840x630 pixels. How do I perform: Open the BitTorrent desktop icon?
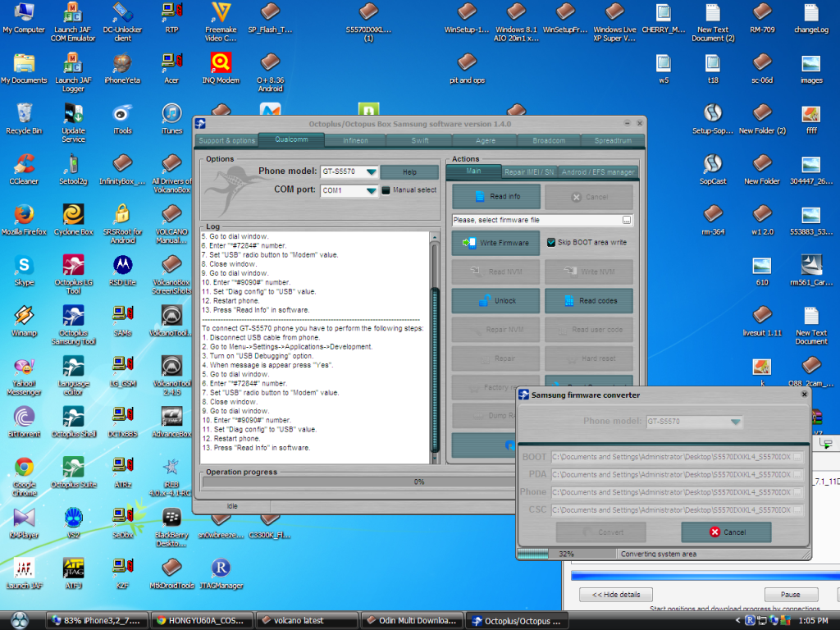tap(24, 422)
